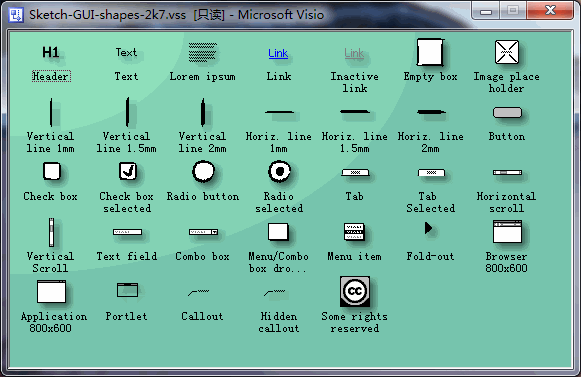Screen dimensions: 581x377
Task: Select the Button shape icon
Action: point(507,112)
